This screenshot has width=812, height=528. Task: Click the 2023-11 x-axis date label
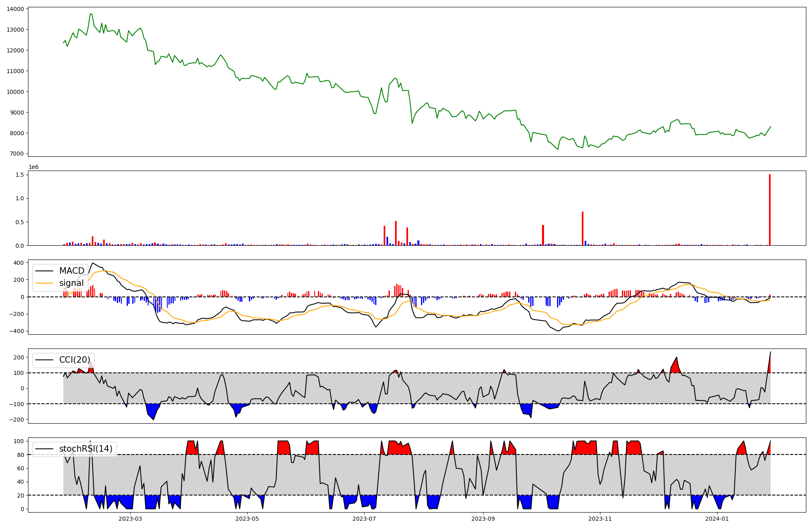click(600, 519)
